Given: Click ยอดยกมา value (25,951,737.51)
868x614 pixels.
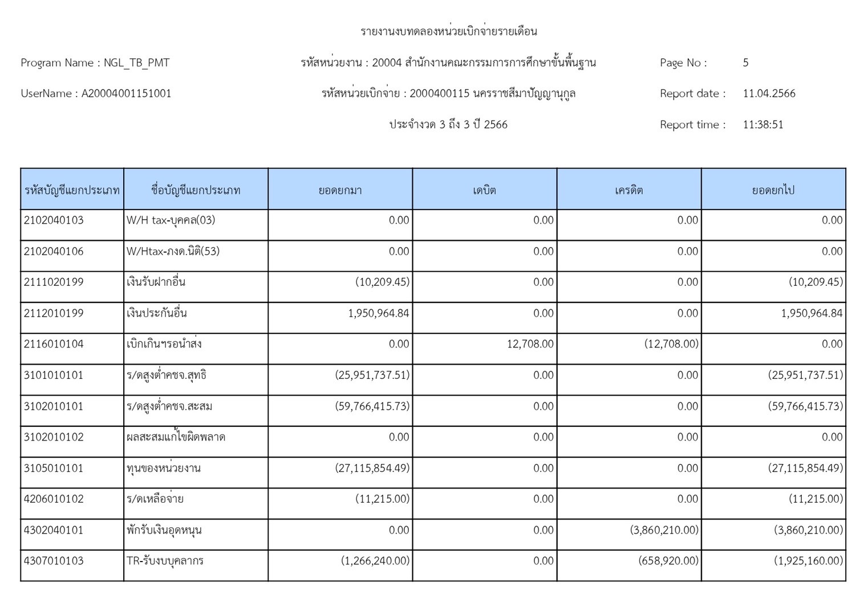Looking at the screenshot, I should (372, 375).
